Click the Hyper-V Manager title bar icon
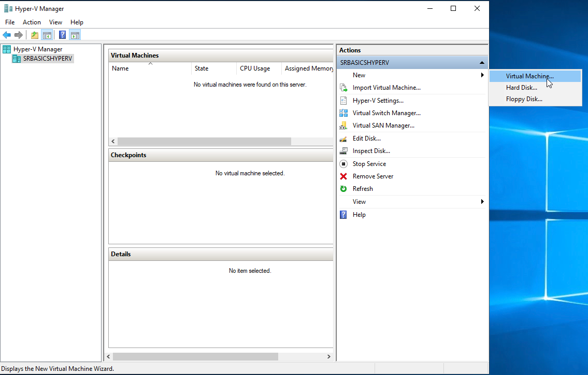 pyautogui.click(x=8, y=8)
